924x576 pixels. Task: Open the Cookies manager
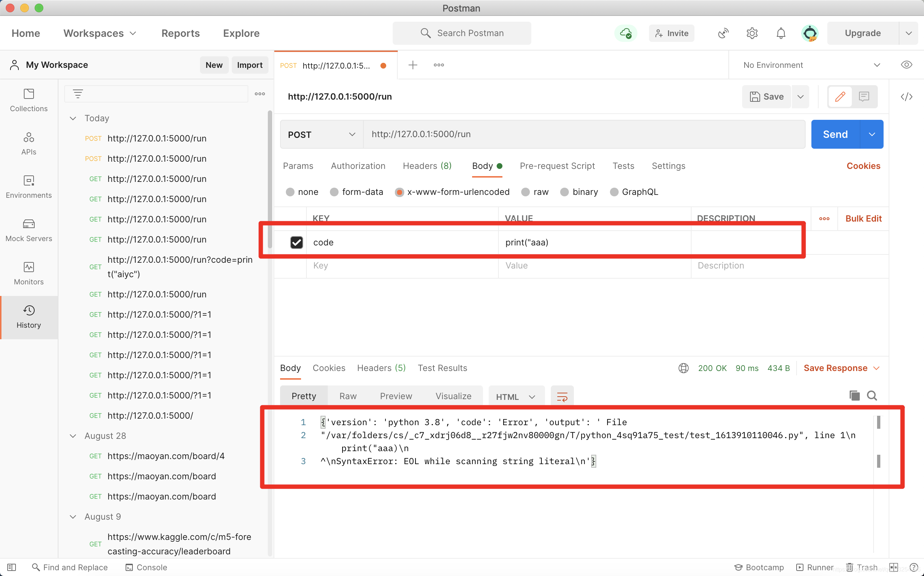point(863,166)
